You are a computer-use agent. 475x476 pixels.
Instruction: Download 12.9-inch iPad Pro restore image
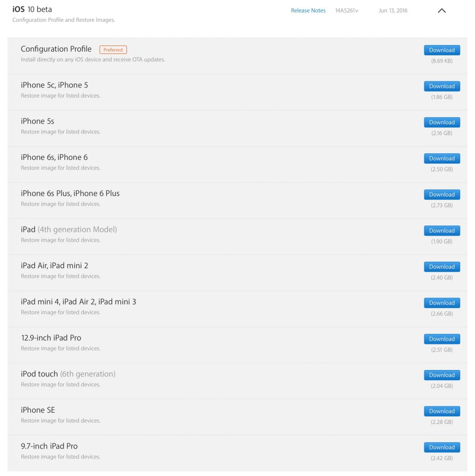click(442, 339)
